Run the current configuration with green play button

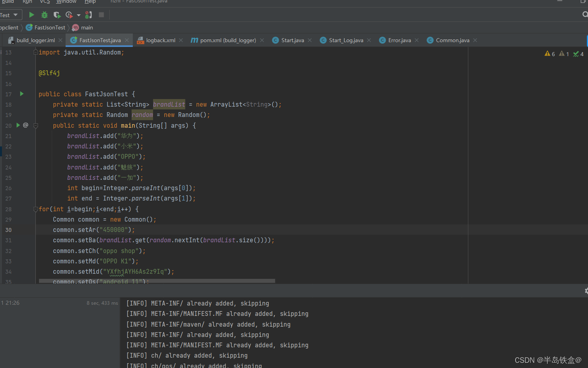click(31, 15)
